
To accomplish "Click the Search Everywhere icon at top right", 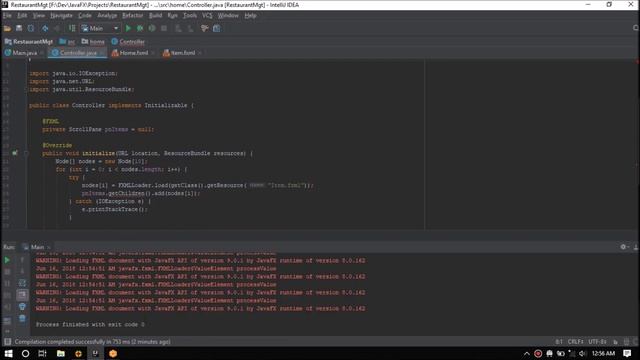I will coord(636,28).
